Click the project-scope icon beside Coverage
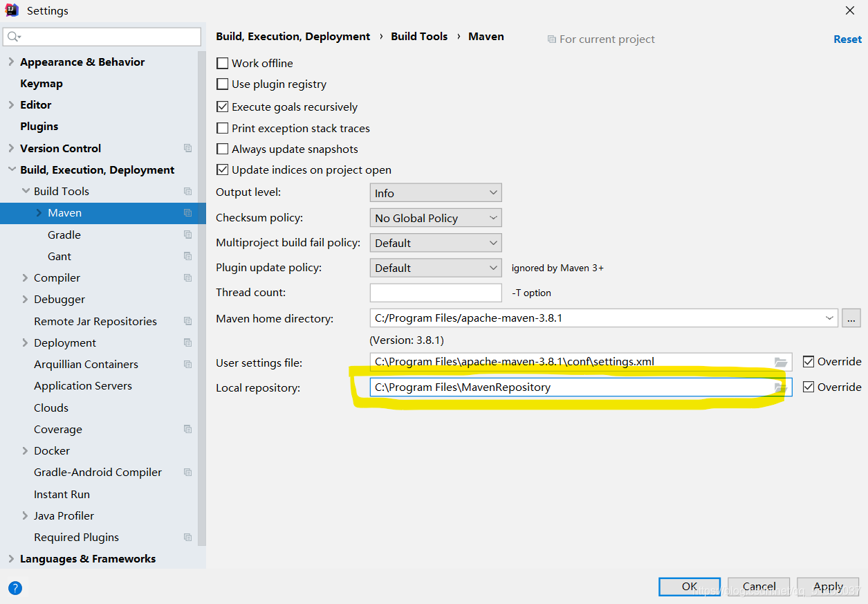The width and height of the screenshot is (868, 604). click(x=187, y=429)
